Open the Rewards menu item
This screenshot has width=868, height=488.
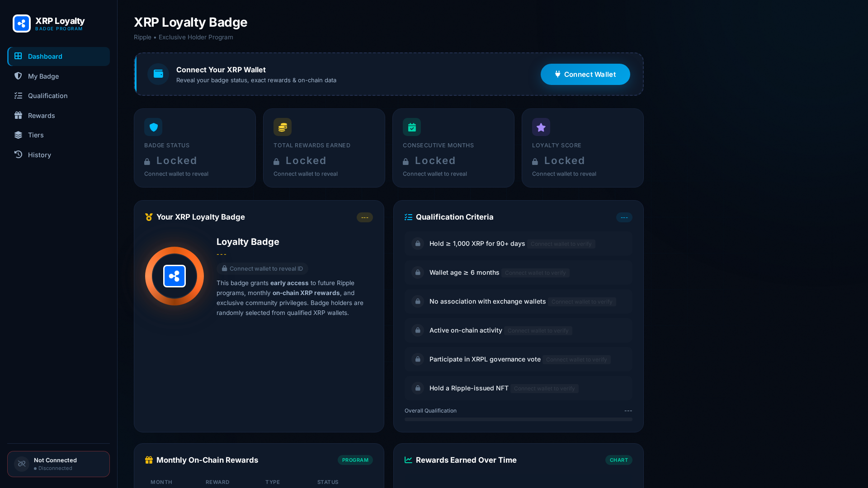tap(58, 115)
